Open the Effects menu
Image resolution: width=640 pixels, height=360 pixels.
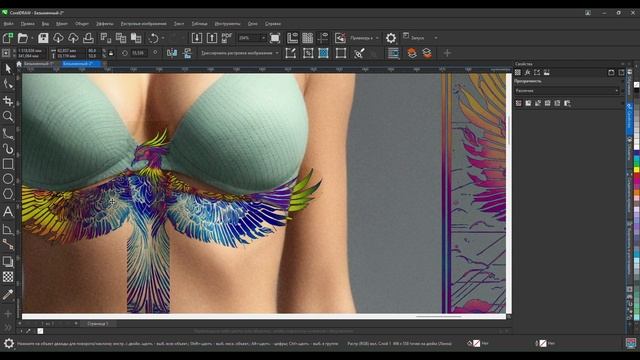pyautogui.click(x=104, y=24)
